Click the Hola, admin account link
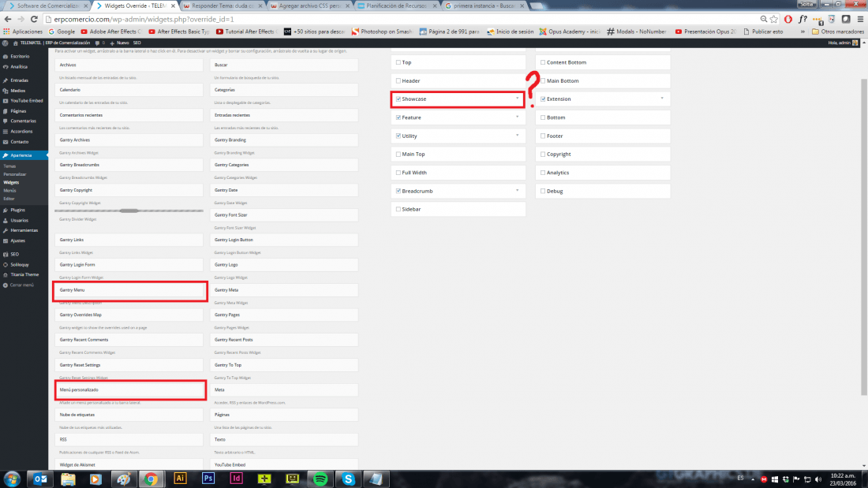 coord(843,43)
